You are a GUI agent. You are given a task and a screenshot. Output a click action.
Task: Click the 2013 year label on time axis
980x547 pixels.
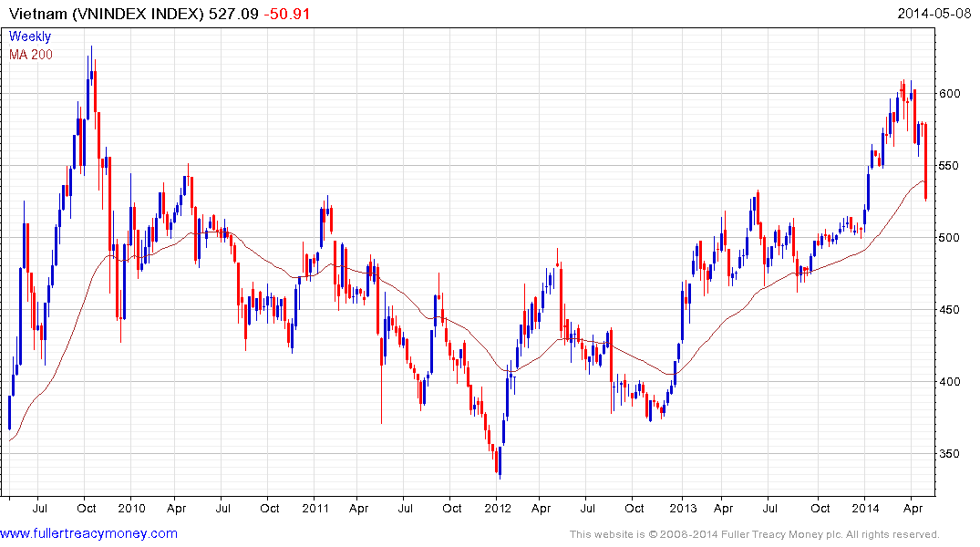[683, 508]
